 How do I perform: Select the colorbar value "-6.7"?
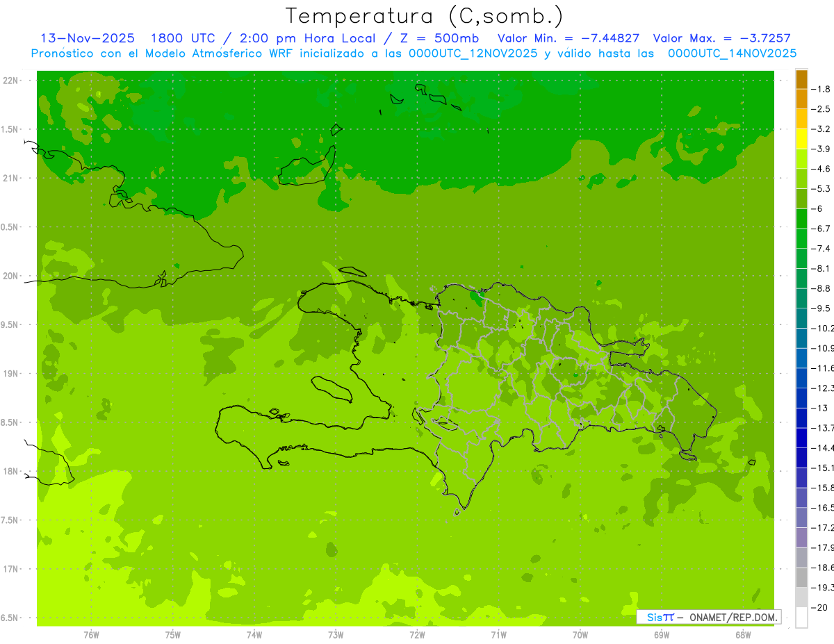click(822, 229)
